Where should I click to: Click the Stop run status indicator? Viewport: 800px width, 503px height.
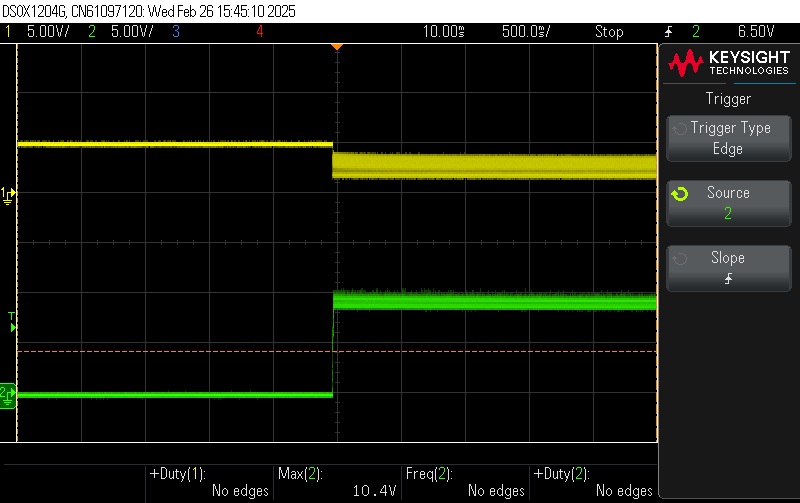pyautogui.click(x=609, y=32)
